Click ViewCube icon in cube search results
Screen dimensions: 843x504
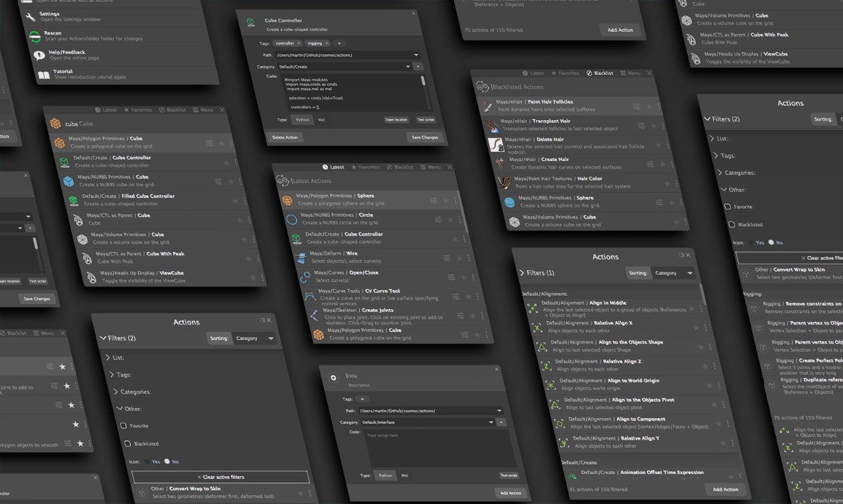click(91, 277)
